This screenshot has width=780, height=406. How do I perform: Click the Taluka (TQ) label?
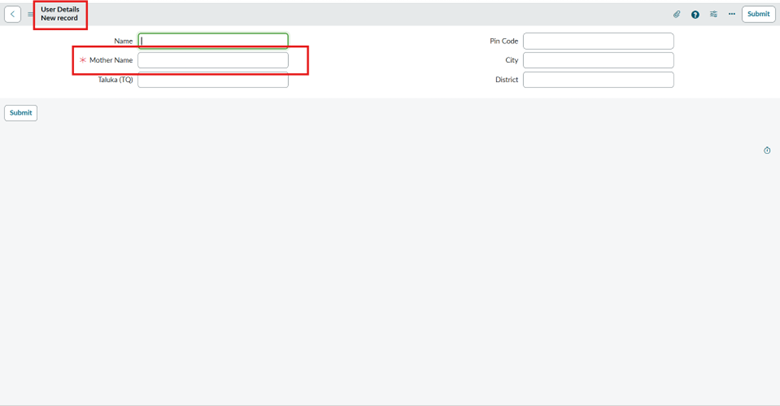[115, 80]
